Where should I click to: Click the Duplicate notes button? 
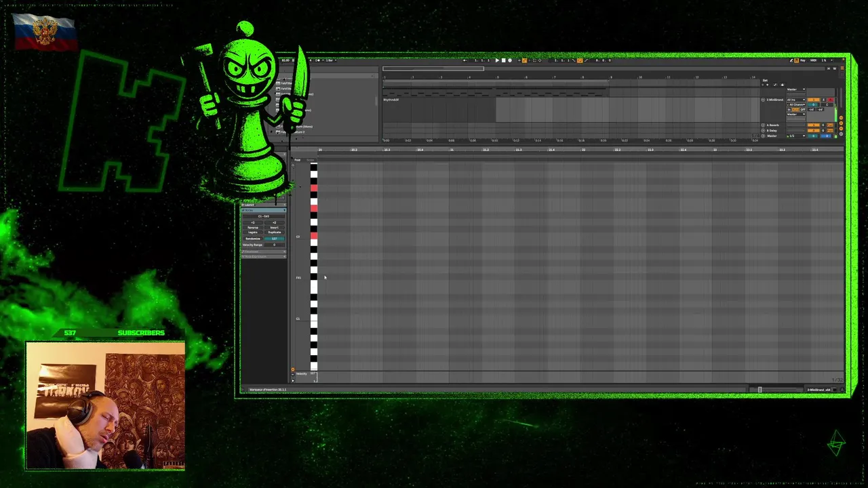click(275, 232)
